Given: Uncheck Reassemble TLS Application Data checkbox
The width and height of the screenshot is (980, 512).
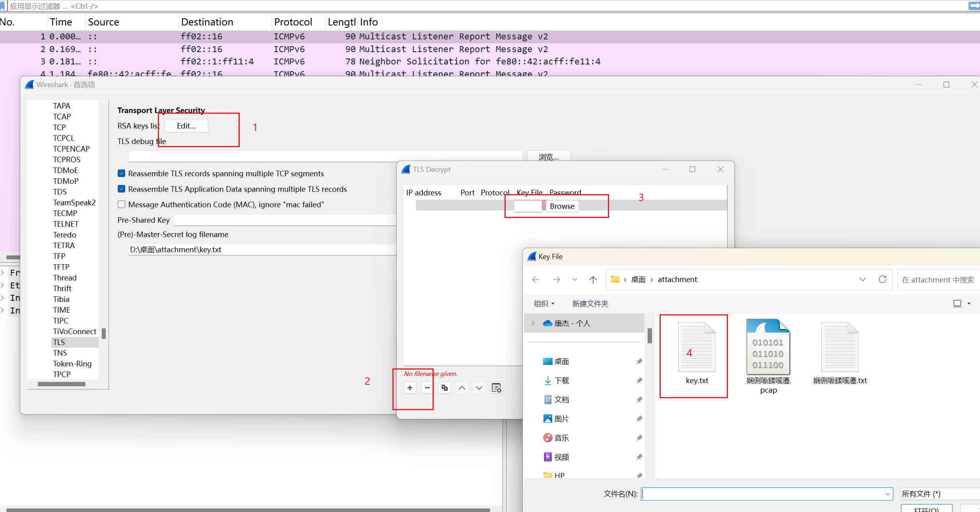Looking at the screenshot, I should tap(122, 189).
